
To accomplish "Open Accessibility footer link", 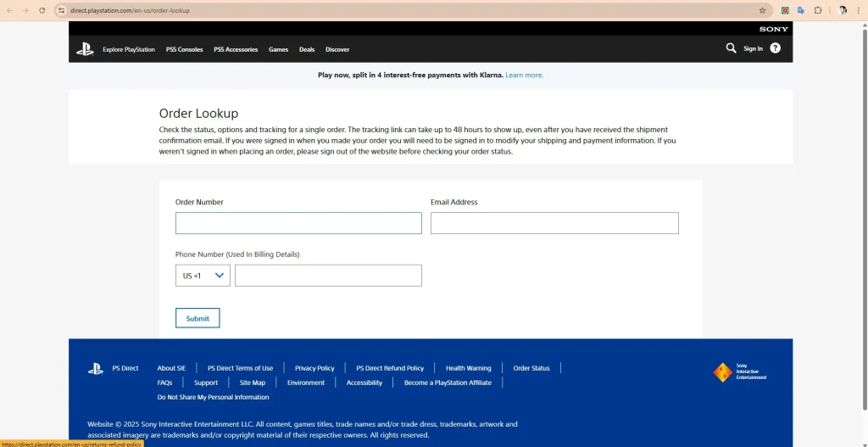I will pyautogui.click(x=364, y=383).
